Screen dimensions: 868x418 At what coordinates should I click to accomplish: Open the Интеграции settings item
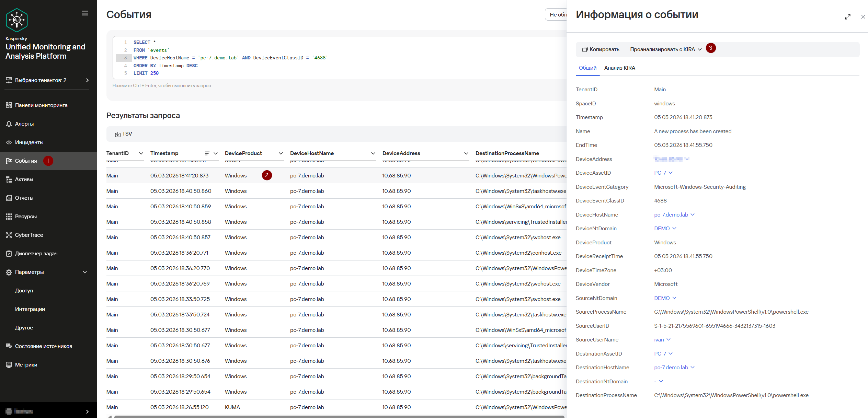tap(30, 309)
